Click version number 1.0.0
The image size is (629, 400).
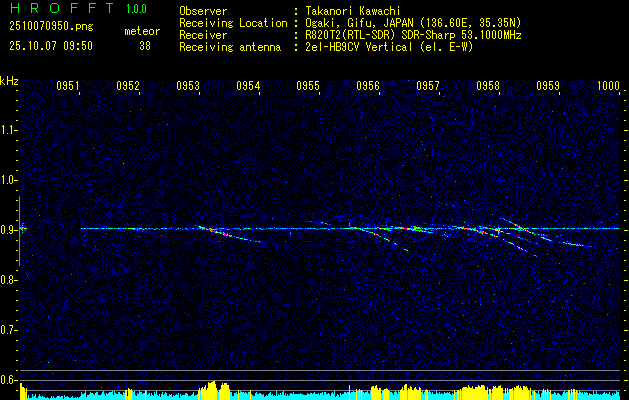click(136, 8)
